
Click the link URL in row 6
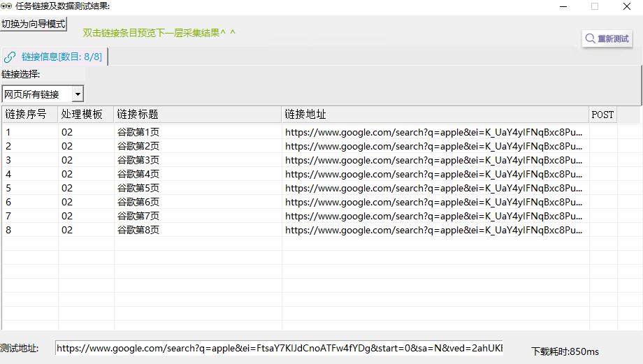[x=433, y=202]
